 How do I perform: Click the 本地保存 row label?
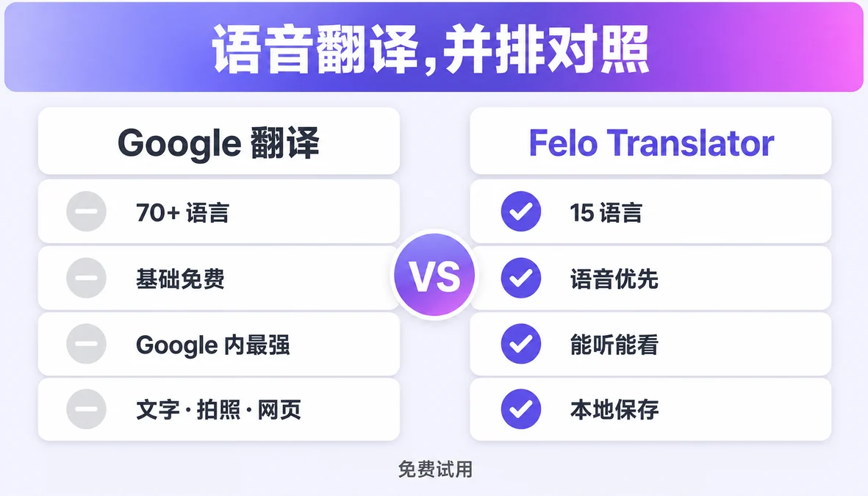[614, 409]
